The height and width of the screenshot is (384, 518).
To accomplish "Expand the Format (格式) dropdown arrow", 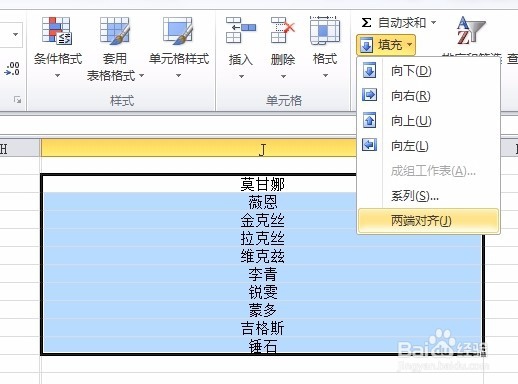I will coord(325,76).
